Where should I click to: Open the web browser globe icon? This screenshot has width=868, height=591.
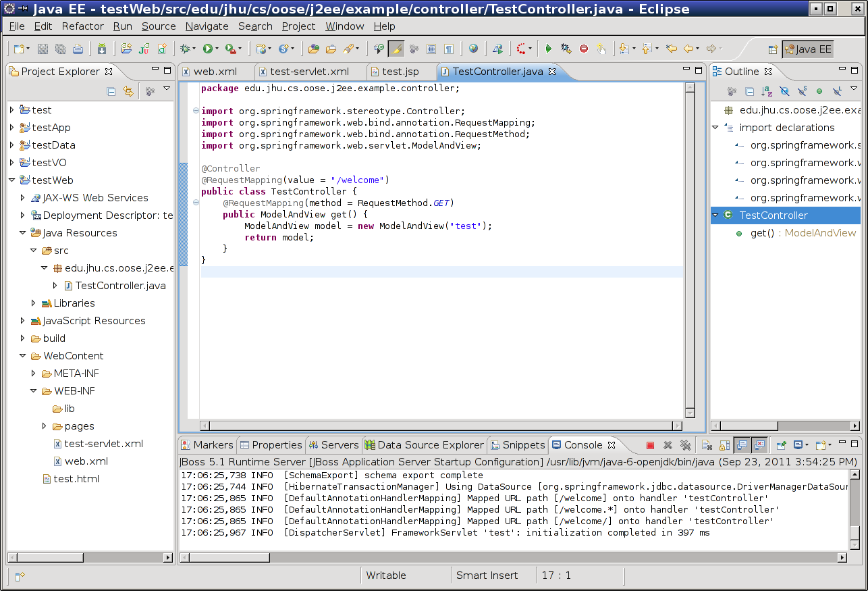[473, 49]
